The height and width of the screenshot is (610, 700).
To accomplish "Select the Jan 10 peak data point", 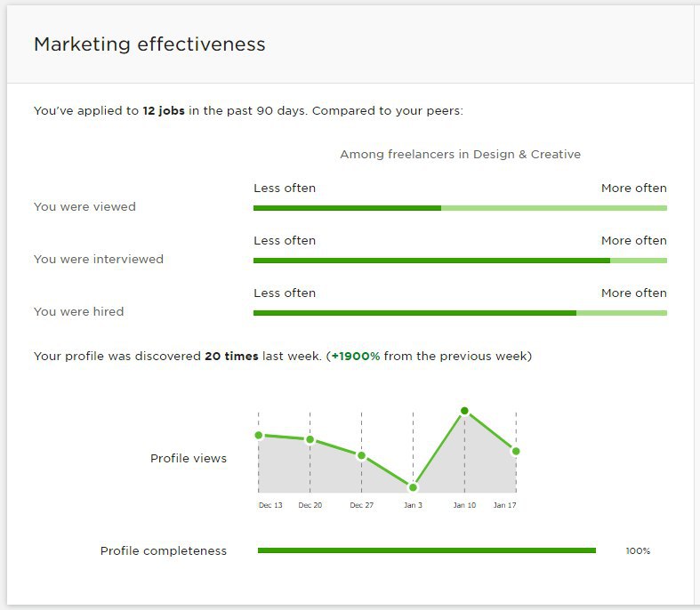I will [x=464, y=411].
